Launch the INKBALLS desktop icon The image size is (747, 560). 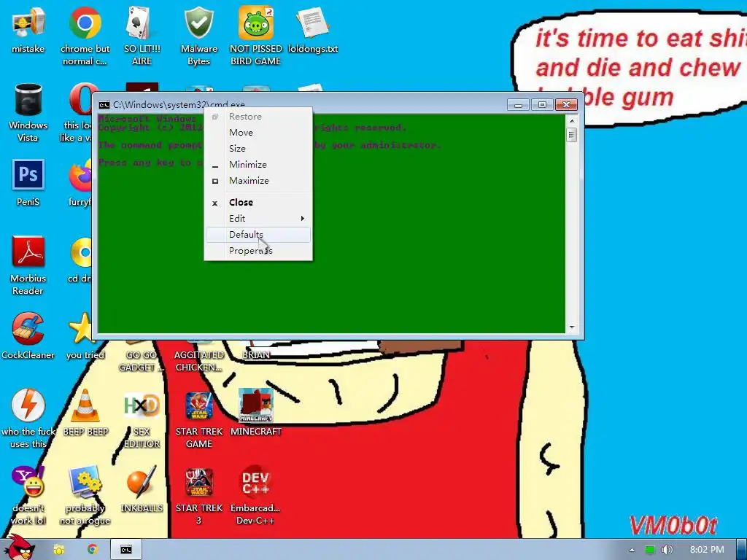(142, 489)
